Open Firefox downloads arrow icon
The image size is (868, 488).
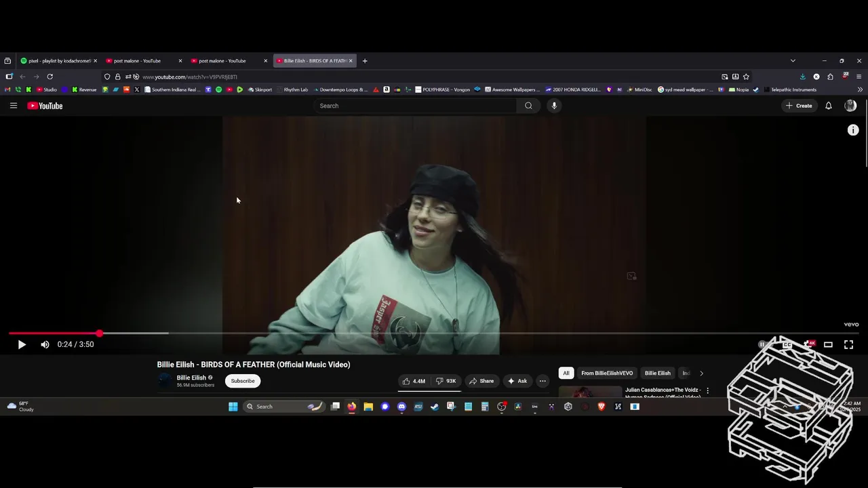tap(803, 77)
